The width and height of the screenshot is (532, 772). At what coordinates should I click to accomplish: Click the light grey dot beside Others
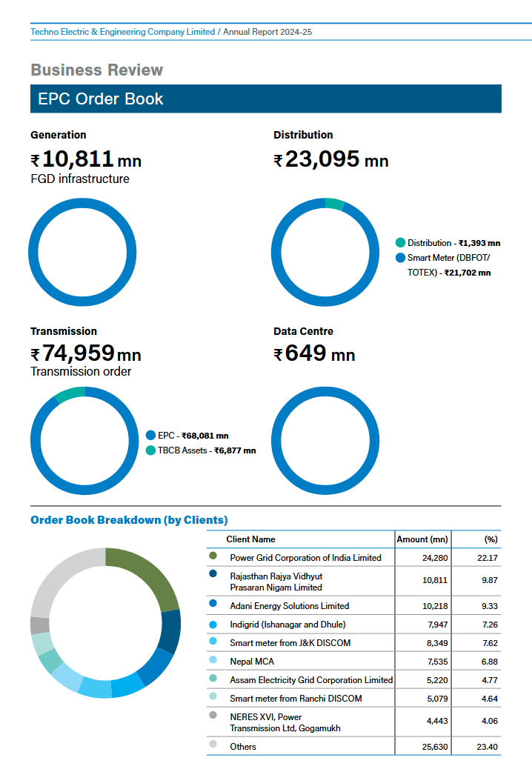click(x=213, y=745)
